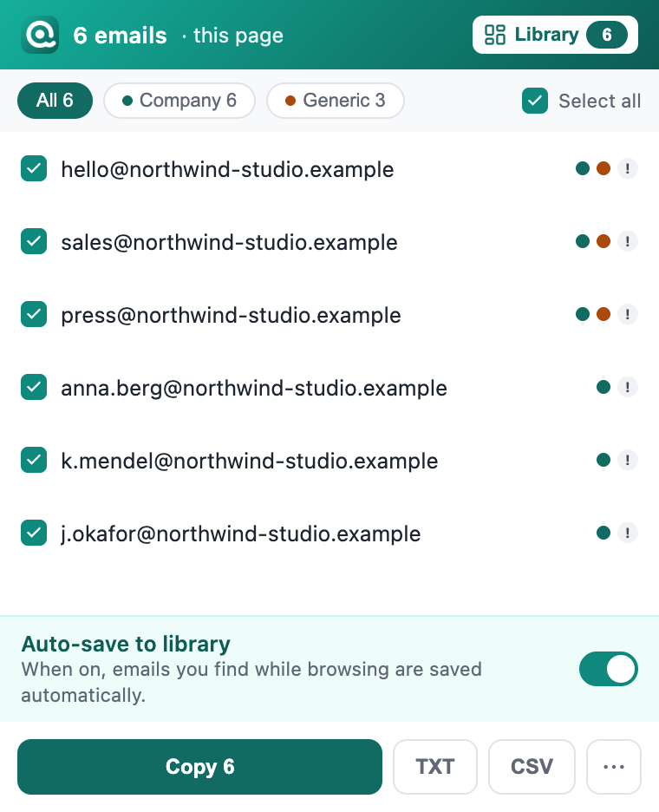Screen dimensions: 659x812
Task: Select the sales@northwind-studio.example address text
Action: [229, 243]
